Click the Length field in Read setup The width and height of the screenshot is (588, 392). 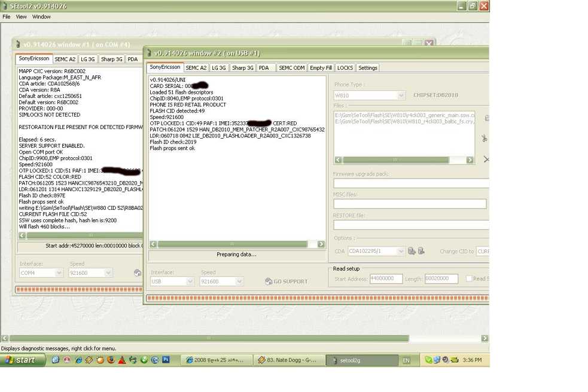click(441, 278)
